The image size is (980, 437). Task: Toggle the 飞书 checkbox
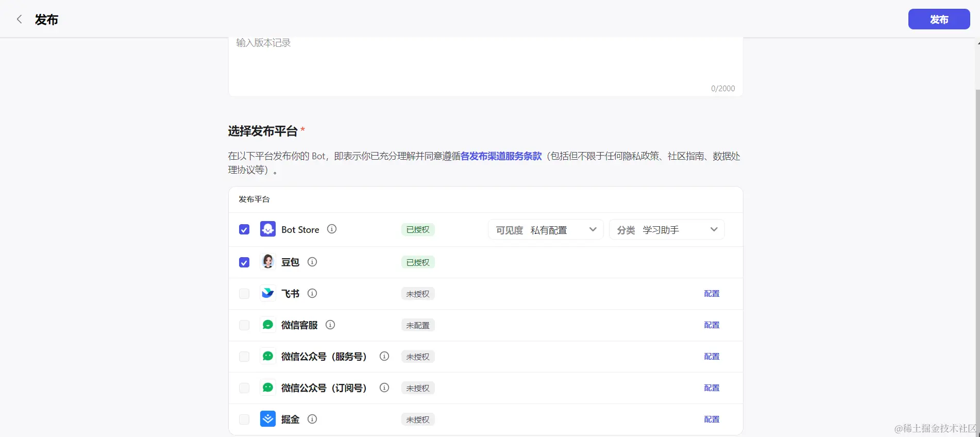(x=244, y=294)
